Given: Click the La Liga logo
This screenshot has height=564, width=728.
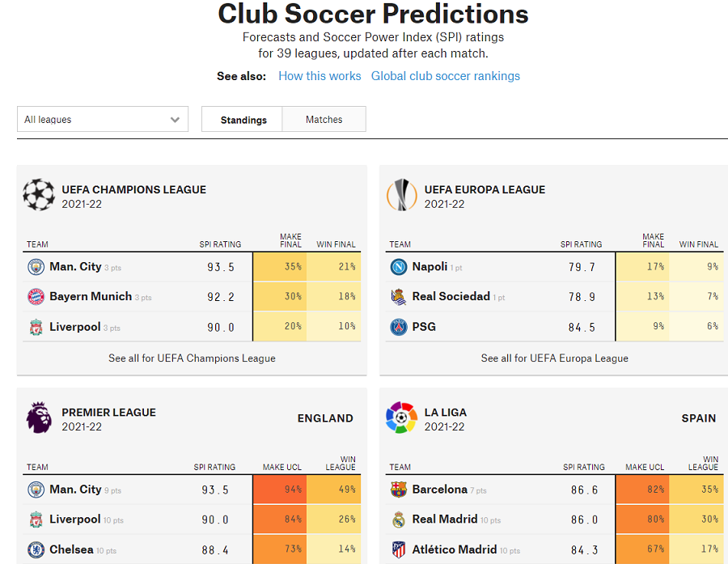Looking at the screenshot, I should click(x=401, y=418).
